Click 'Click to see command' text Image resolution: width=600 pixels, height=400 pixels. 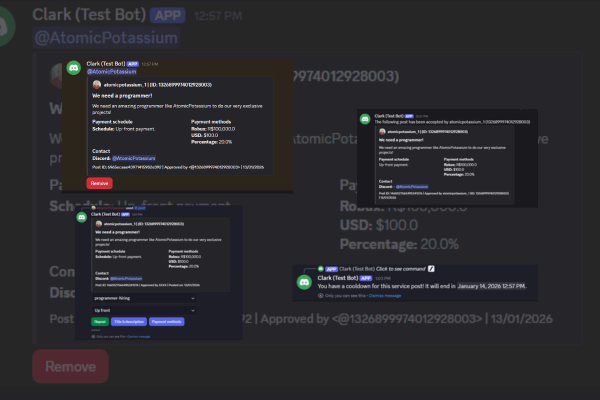tap(401, 269)
